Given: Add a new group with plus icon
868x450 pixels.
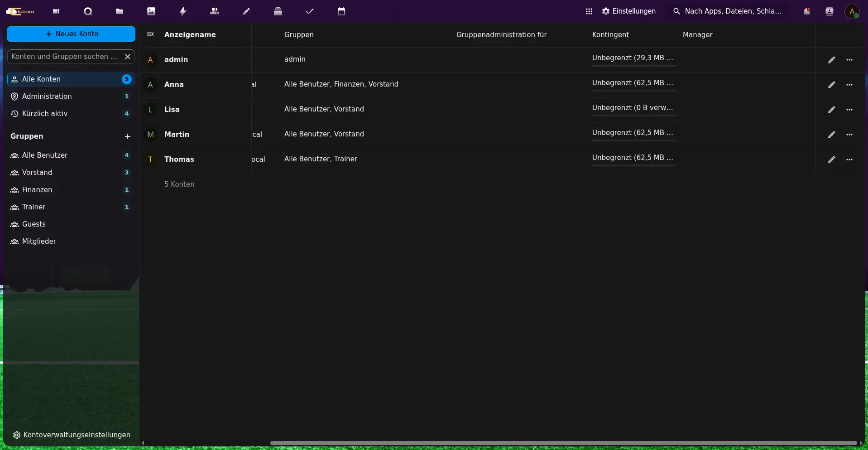Looking at the screenshot, I should click(128, 136).
